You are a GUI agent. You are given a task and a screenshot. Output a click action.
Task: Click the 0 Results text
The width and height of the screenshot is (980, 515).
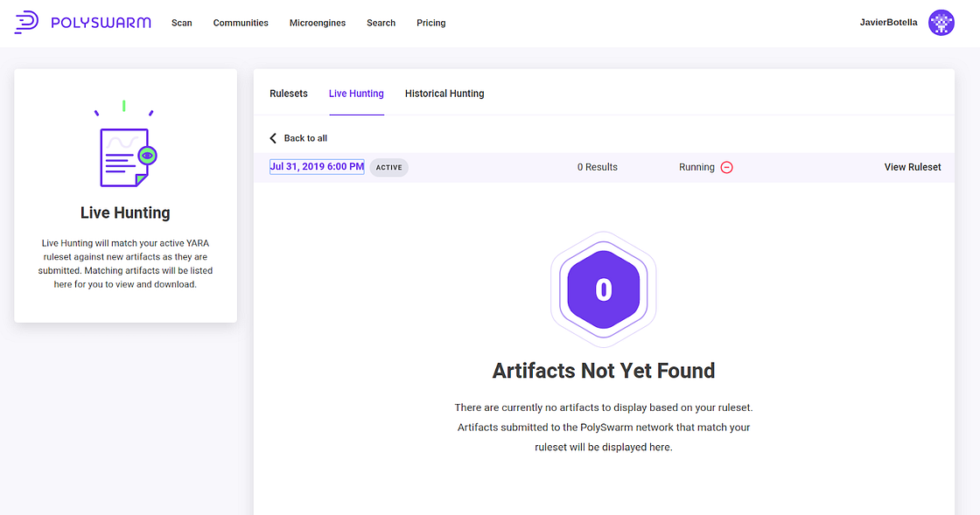click(598, 167)
